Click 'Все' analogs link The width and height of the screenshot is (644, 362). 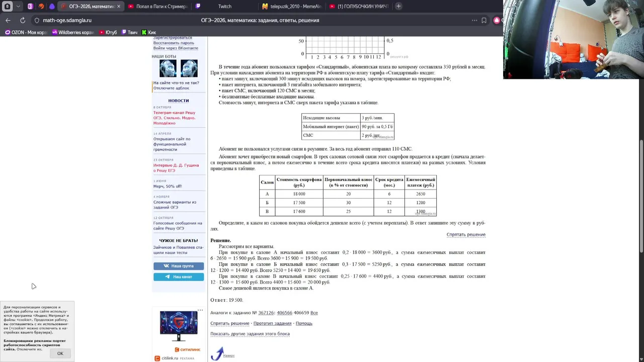pyautogui.click(x=314, y=313)
